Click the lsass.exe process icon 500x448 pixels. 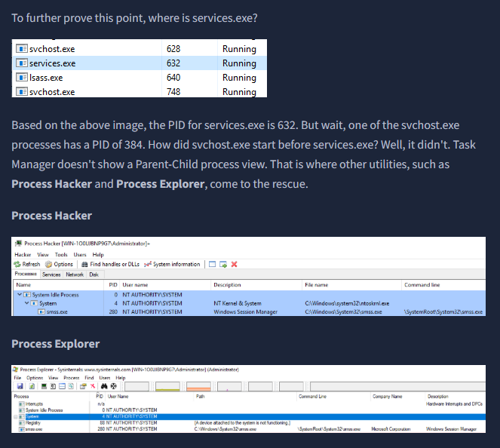pos(22,78)
